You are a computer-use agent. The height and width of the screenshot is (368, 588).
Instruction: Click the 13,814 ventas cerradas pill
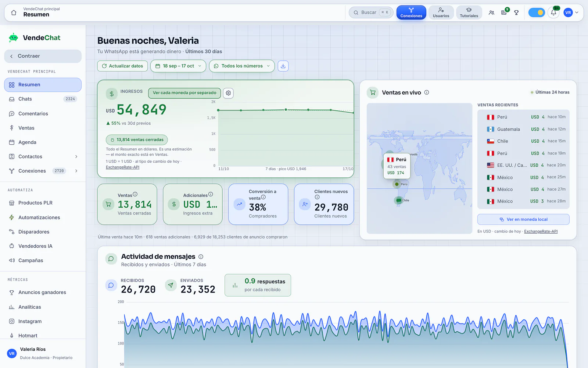tap(137, 140)
